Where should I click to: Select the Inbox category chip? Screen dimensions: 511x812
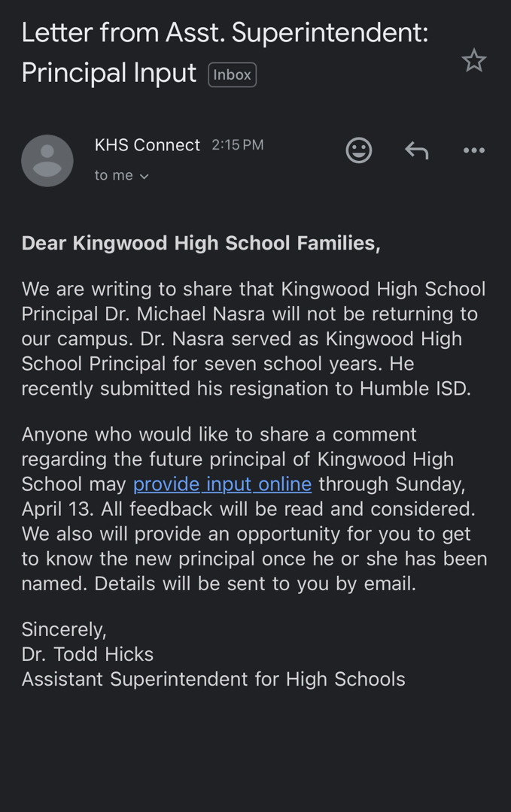point(232,74)
